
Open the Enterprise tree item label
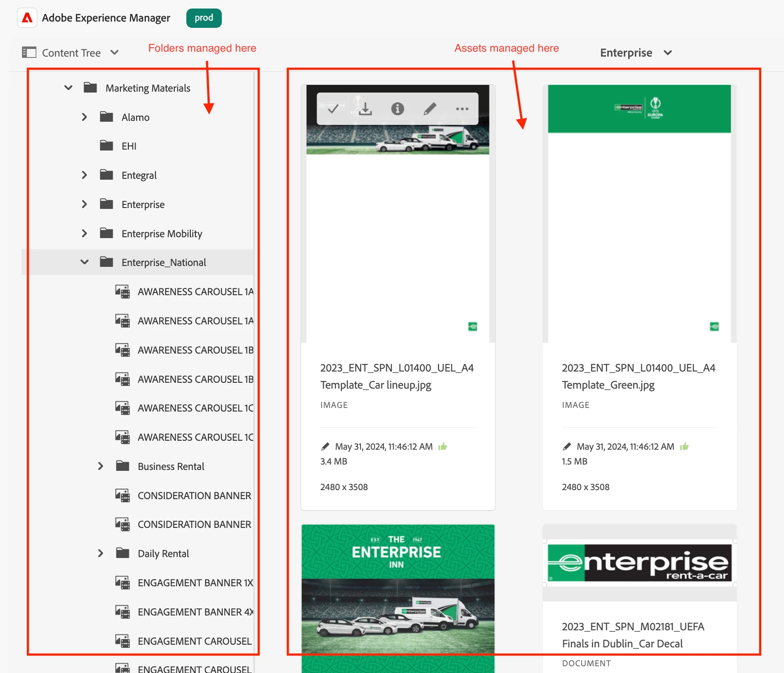point(143,204)
